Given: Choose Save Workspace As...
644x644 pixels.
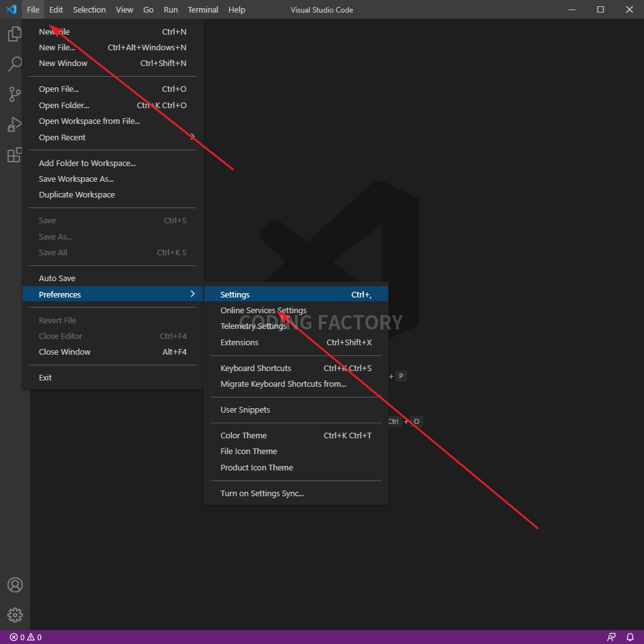Looking at the screenshot, I should tap(113, 179).
